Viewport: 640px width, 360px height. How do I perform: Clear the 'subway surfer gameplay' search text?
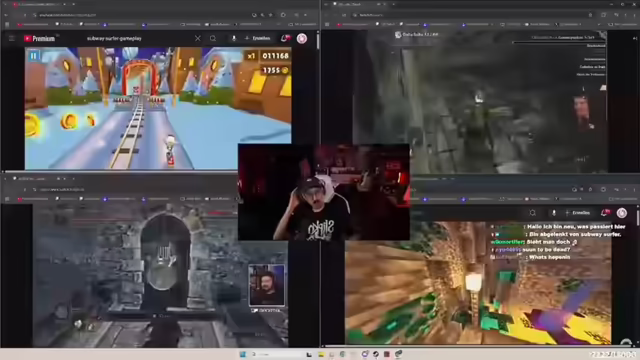(198, 38)
